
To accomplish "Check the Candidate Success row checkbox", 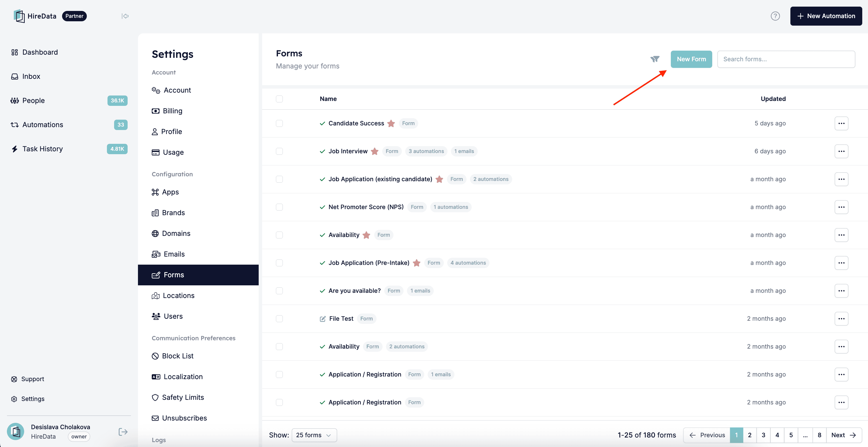I will coord(279,123).
